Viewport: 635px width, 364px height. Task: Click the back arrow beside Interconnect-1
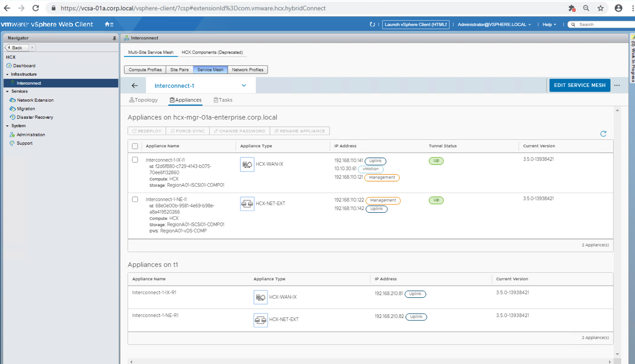[135, 85]
